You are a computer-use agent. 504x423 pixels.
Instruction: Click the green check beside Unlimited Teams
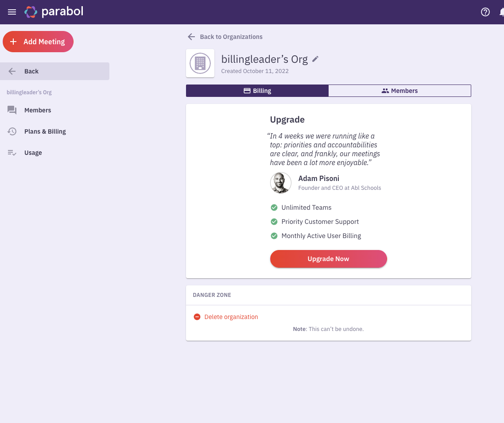coord(274,207)
